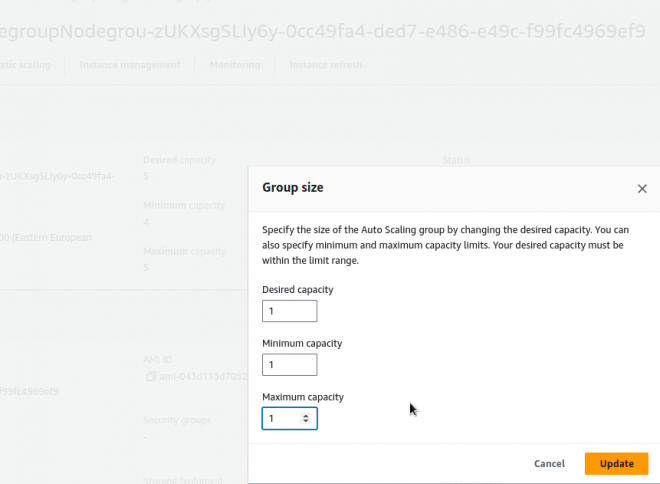The width and height of the screenshot is (660, 484).
Task: Click inside the Maximum capacity field
Action: coord(282,418)
